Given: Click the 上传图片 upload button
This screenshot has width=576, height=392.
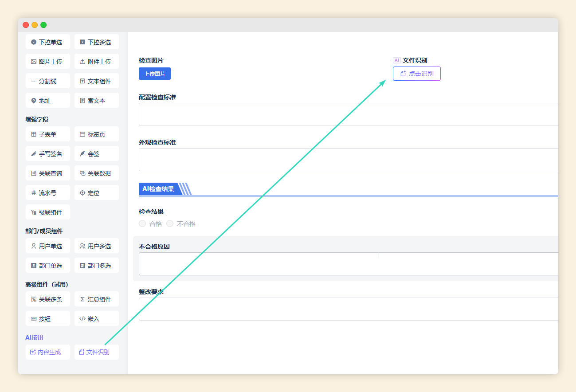Looking at the screenshot, I should pos(155,74).
